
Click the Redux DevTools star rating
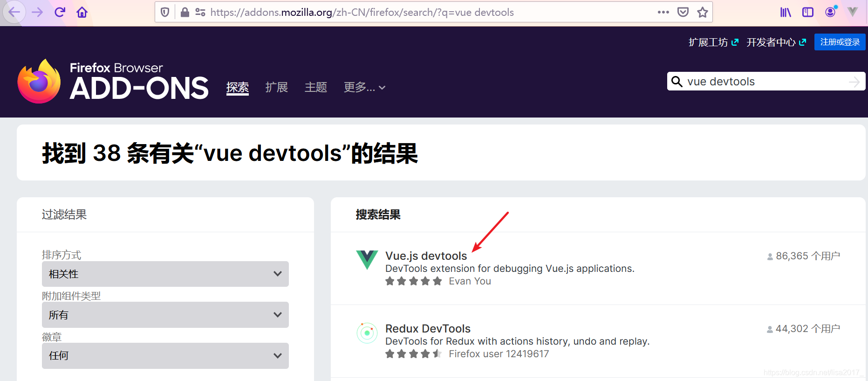point(413,354)
